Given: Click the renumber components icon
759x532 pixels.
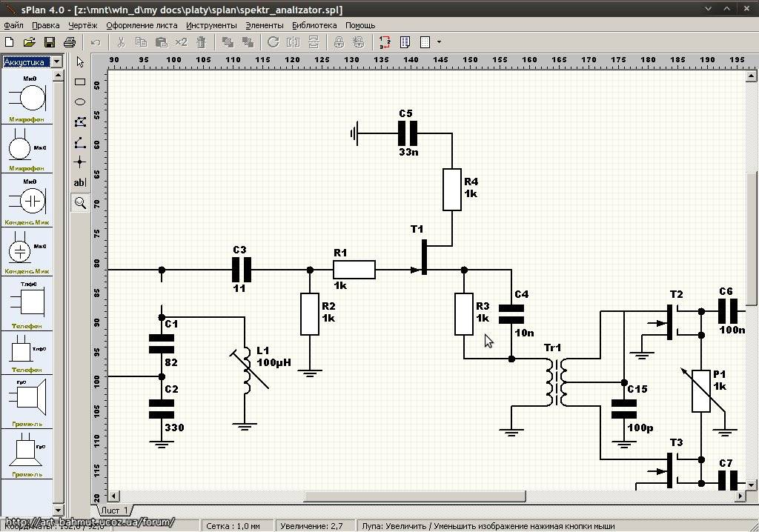Looking at the screenshot, I should (385, 42).
